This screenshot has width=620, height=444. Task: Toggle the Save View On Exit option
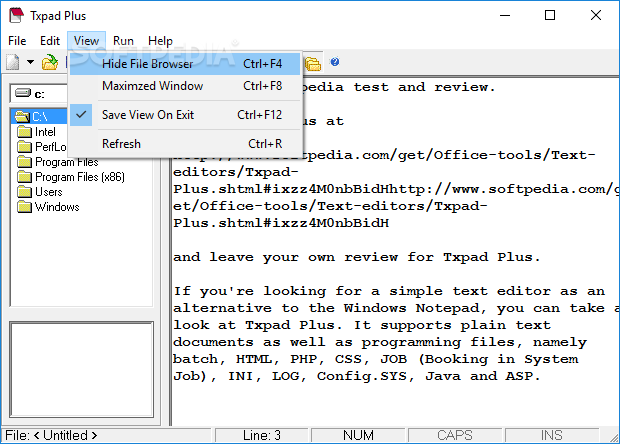185,115
